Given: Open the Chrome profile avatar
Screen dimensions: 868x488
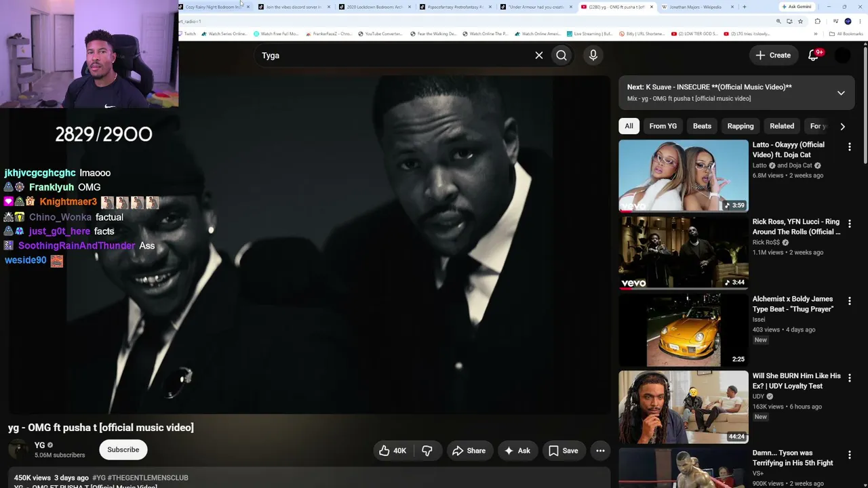Looking at the screenshot, I should tap(848, 21).
